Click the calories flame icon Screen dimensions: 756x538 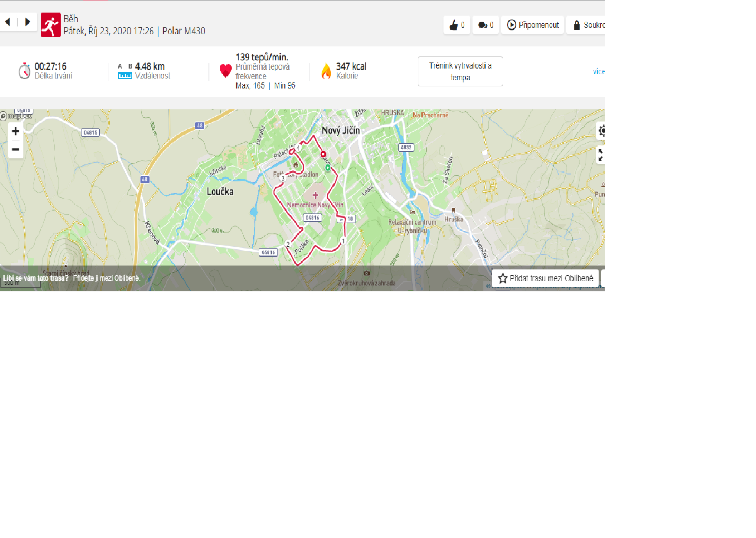pos(326,71)
